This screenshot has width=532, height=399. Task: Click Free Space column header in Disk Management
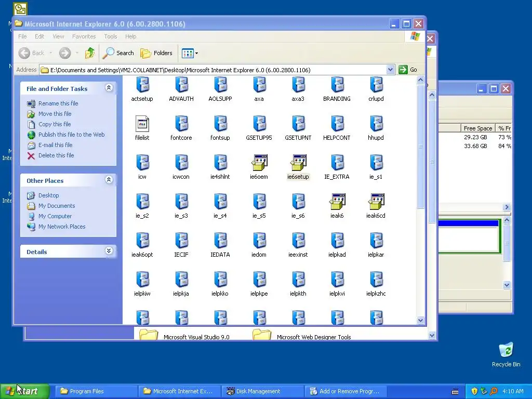pyautogui.click(x=478, y=128)
